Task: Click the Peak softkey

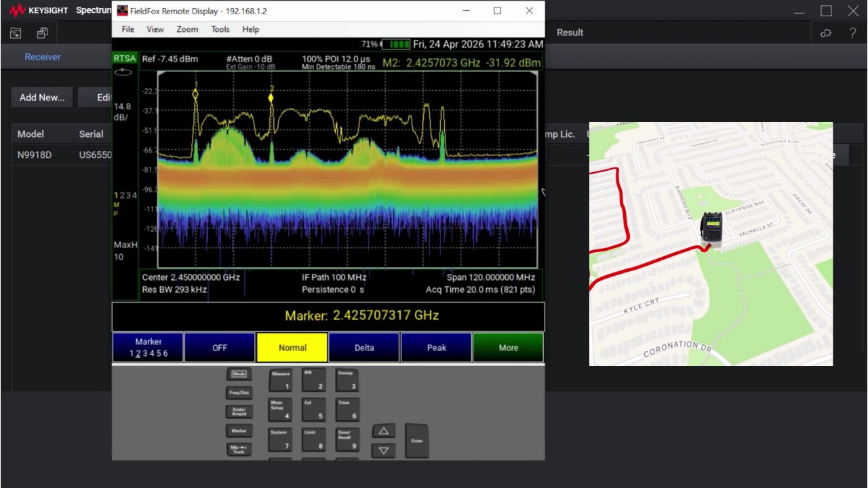Action: point(437,348)
